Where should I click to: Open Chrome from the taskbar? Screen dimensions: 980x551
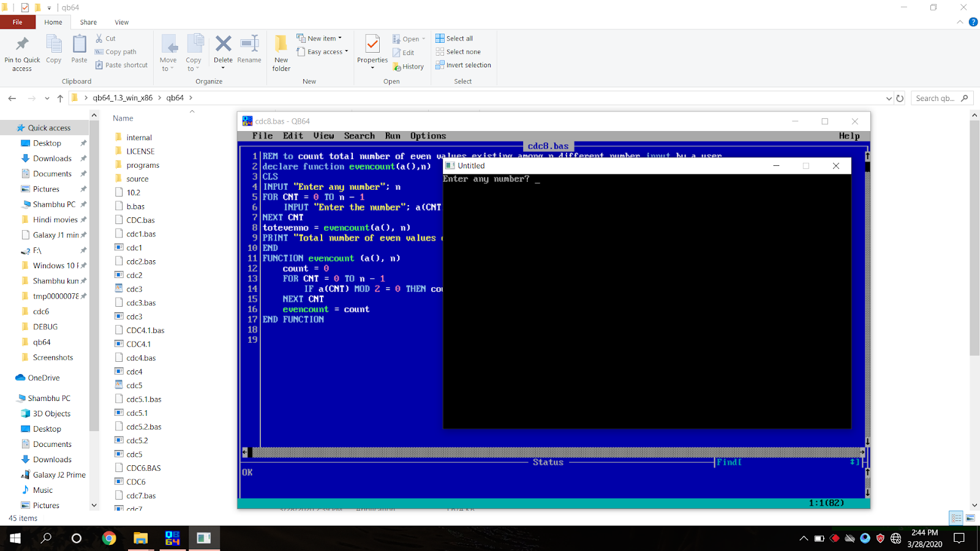tap(109, 538)
